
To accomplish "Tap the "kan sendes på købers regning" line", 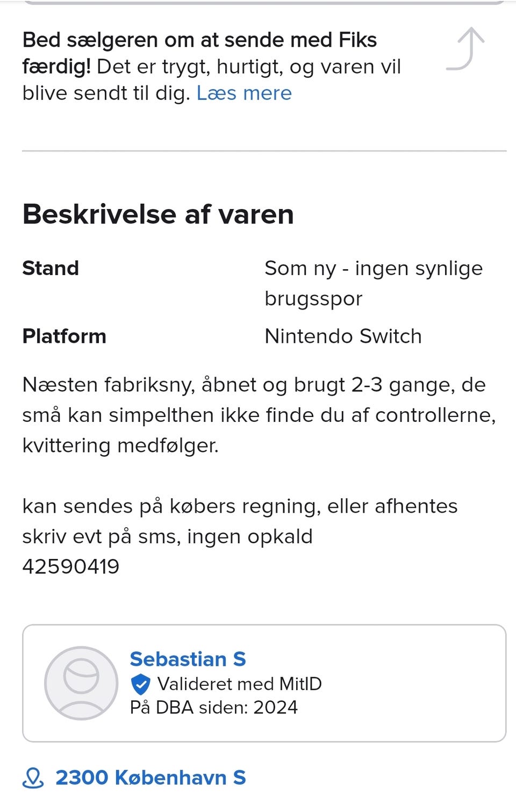I will (x=240, y=506).
